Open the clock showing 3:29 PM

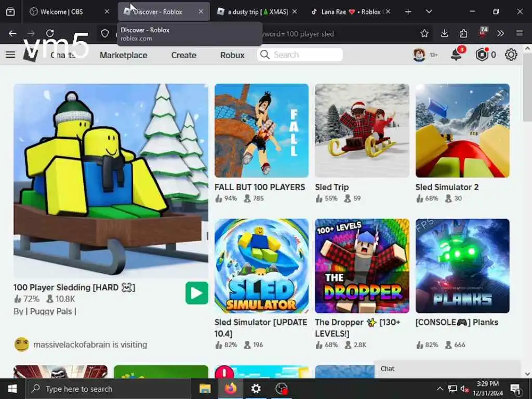pyautogui.click(x=487, y=389)
